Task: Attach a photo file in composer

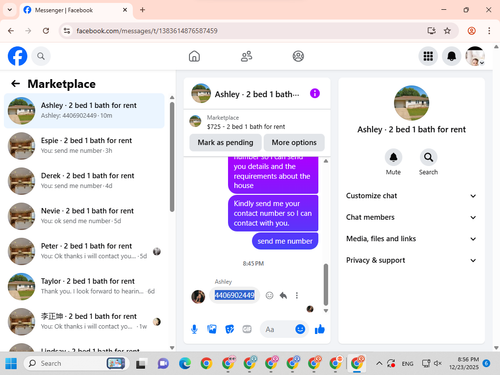Action: click(212, 329)
